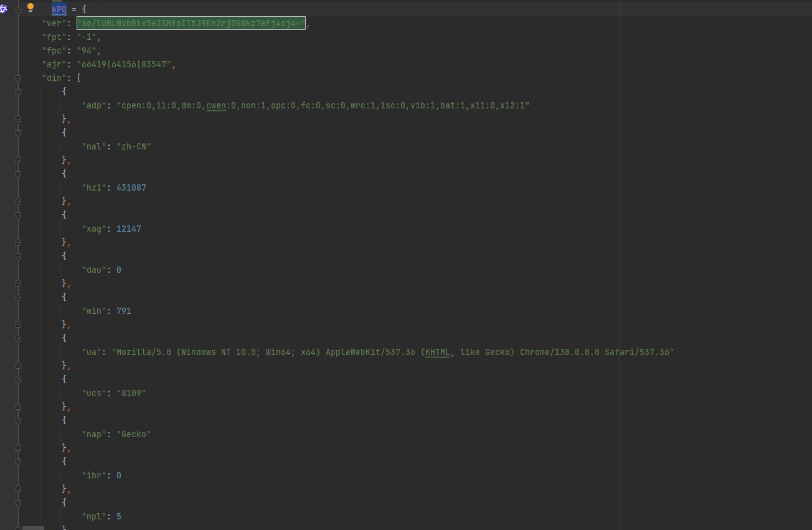This screenshot has width=812, height=530.
Task: Click the "xag" key
Action: [x=94, y=229]
